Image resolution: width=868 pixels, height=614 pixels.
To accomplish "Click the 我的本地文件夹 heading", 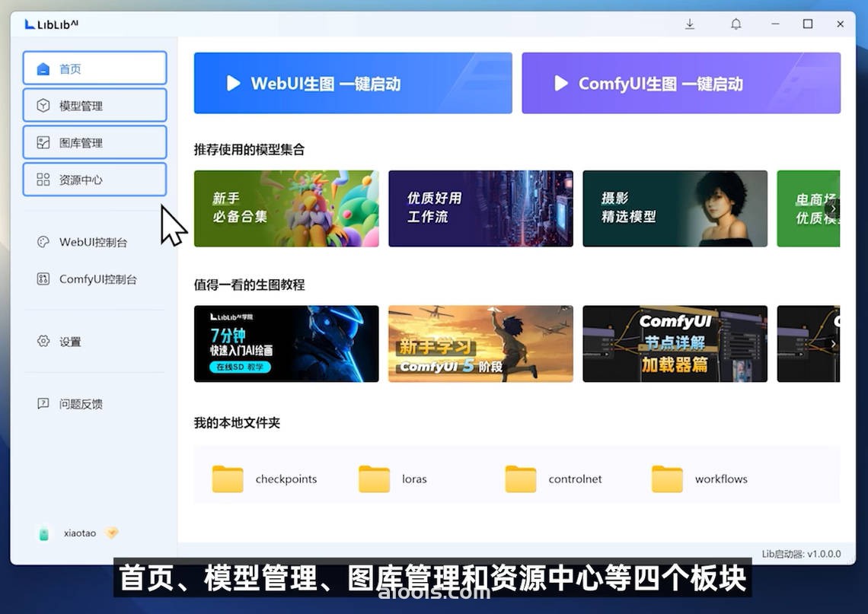I will (237, 423).
